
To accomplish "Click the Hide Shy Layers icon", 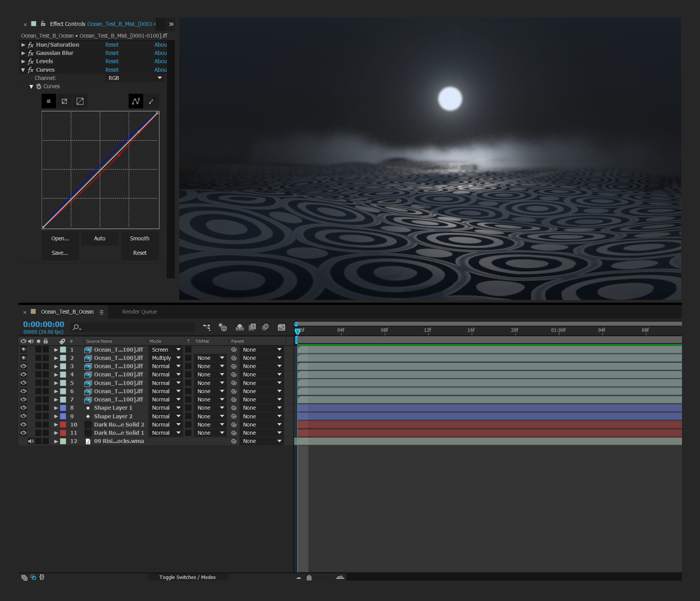I will (239, 327).
